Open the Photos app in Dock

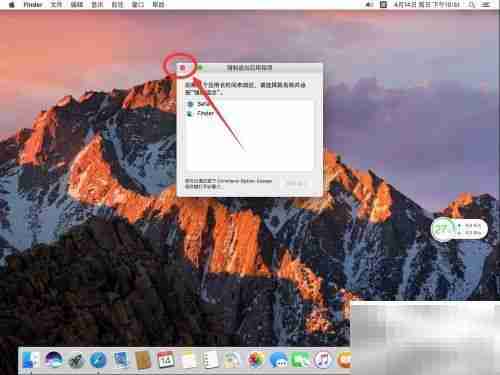tap(256, 360)
